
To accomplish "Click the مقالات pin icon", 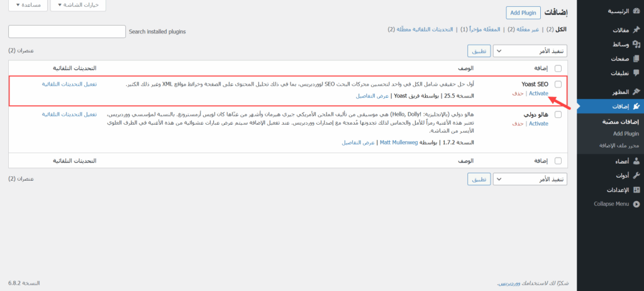I will click(636, 30).
